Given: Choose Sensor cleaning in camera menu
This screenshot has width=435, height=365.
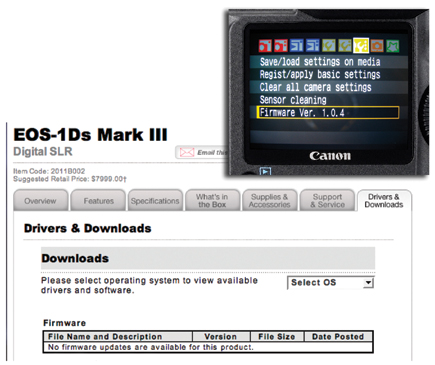Looking at the screenshot, I should pyautogui.click(x=328, y=100).
